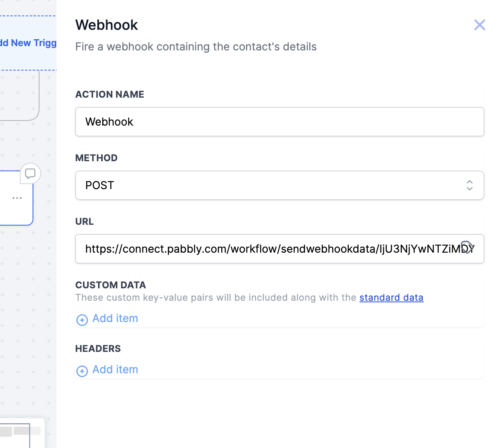Expand the Method dropdown arrows

pos(469,185)
